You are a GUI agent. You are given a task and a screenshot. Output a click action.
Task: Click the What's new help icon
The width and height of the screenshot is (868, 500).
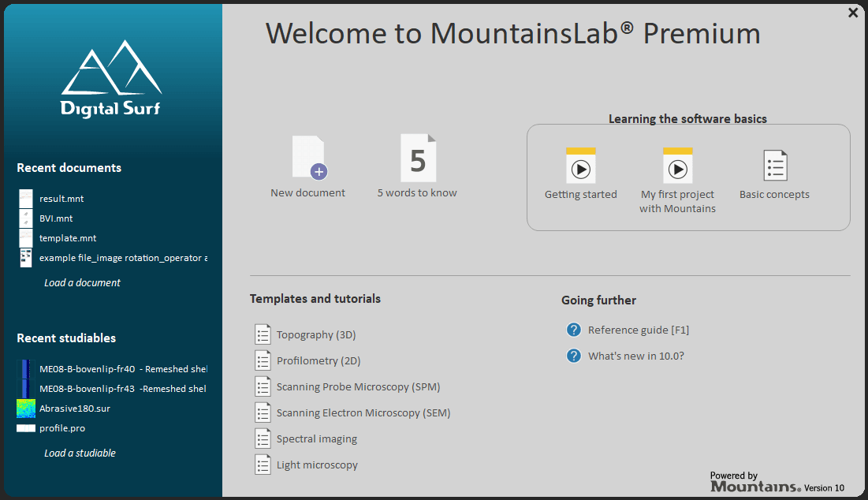[573, 356]
